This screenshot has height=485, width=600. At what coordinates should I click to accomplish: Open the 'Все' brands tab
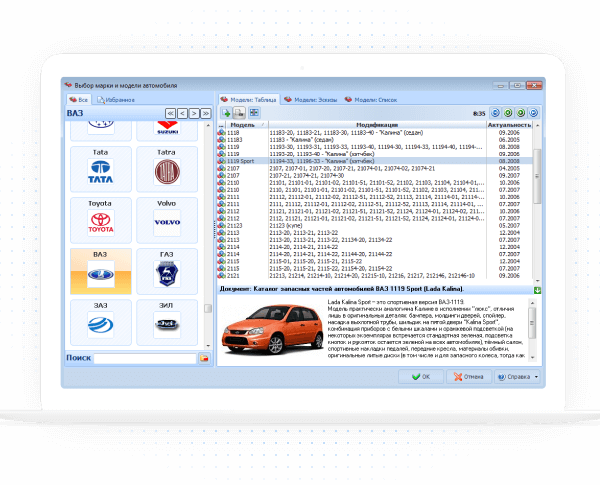click(x=79, y=100)
